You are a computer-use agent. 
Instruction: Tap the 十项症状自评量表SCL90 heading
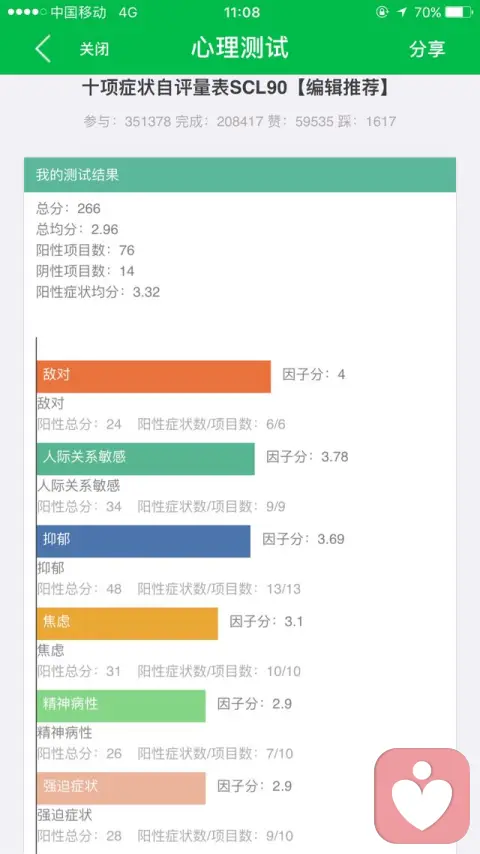(x=184, y=88)
